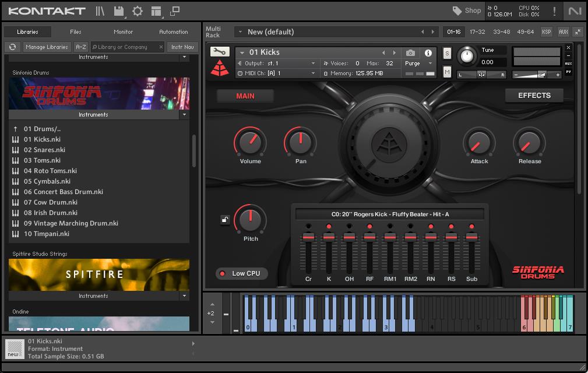Screen dimensions: 588x373
Task: Solo the 01 Kicks instrument
Action: tap(447, 54)
